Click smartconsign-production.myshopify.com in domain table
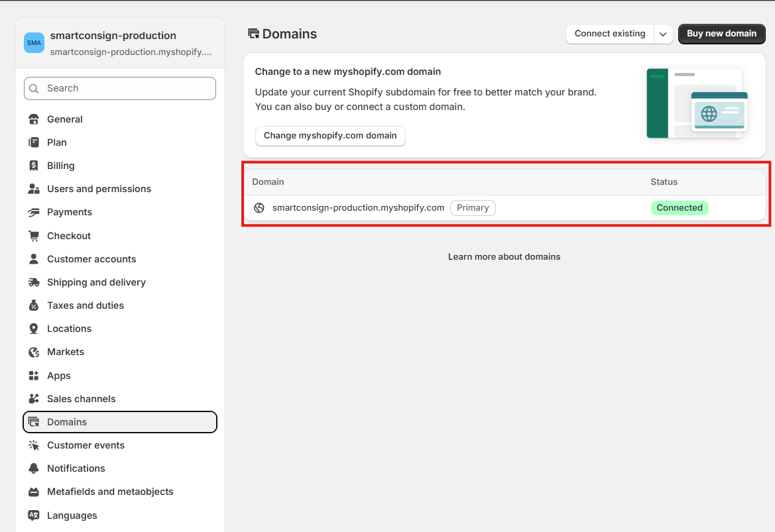The height and width of the screenshot is (532, 775). pos(359,208)
